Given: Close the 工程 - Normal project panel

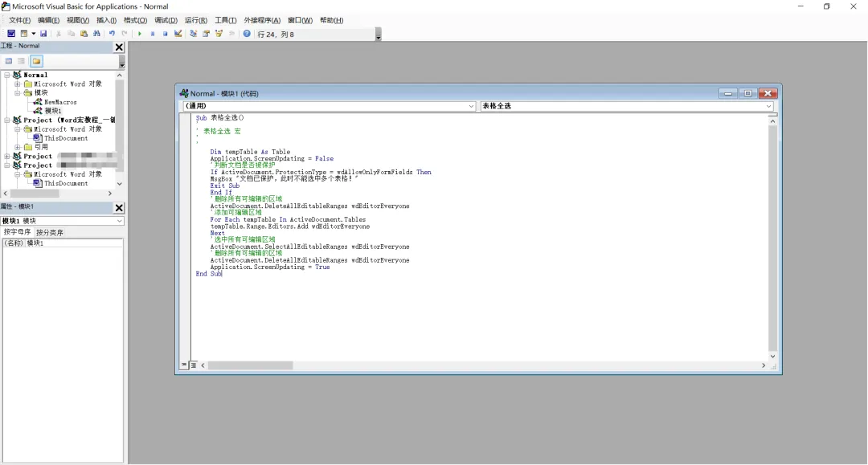Looking at the screenshot, I should coord(119,47).
